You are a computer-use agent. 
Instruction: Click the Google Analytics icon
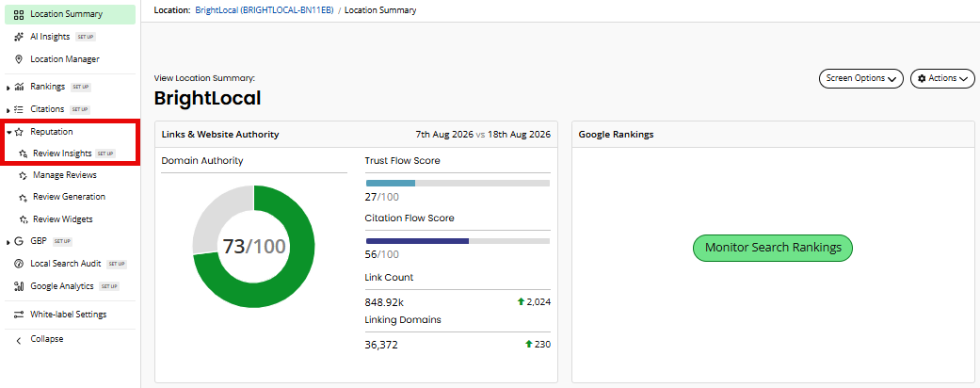(x=18, y=286)
